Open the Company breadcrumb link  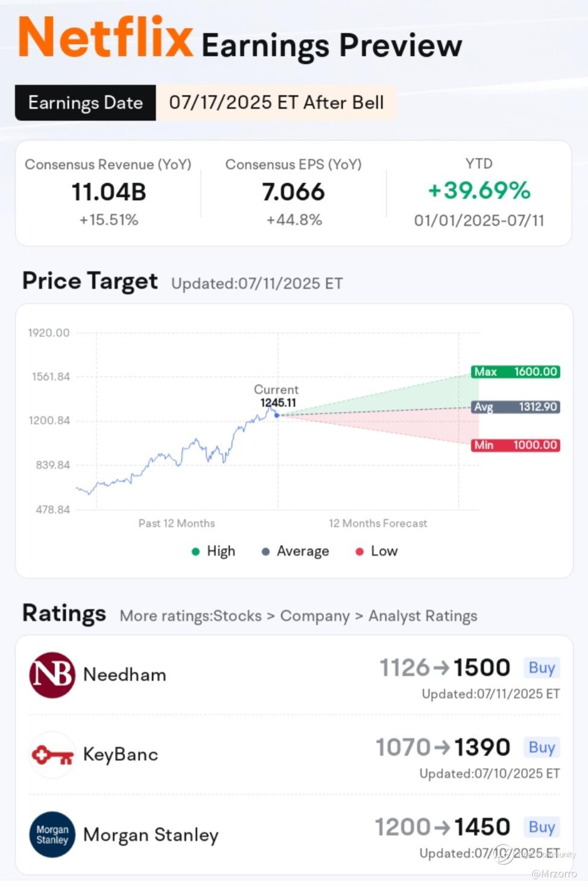tap(315, 616)
